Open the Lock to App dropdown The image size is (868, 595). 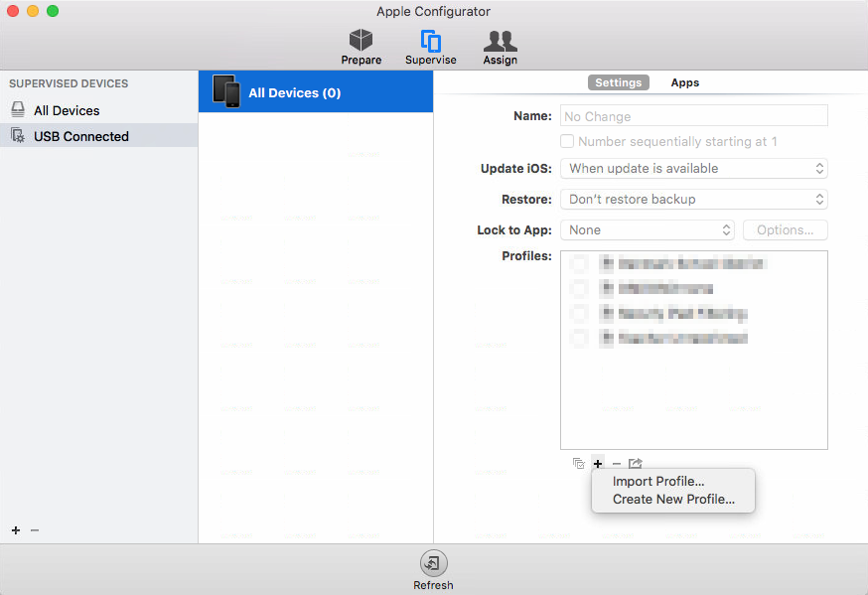click(648, 230)
